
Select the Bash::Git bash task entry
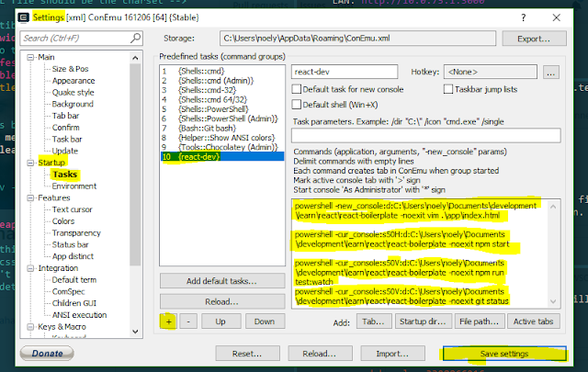pyautogui.click(x=207, y=129)
